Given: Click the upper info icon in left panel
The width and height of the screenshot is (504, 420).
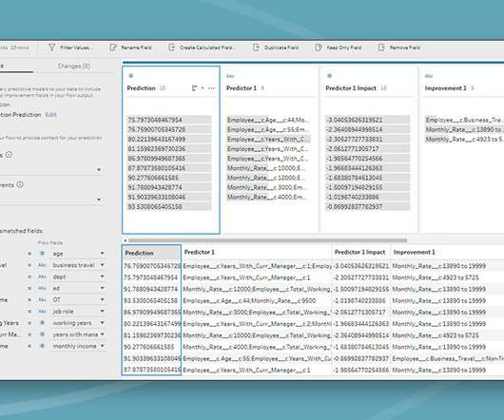Looking at the screenshot, I should coord(9,155).
